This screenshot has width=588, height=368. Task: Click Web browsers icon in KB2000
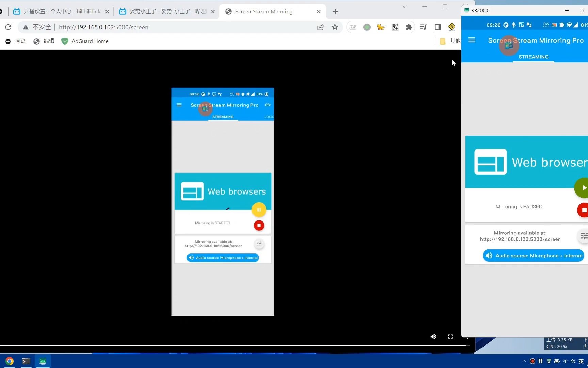[x=490, y=162]
